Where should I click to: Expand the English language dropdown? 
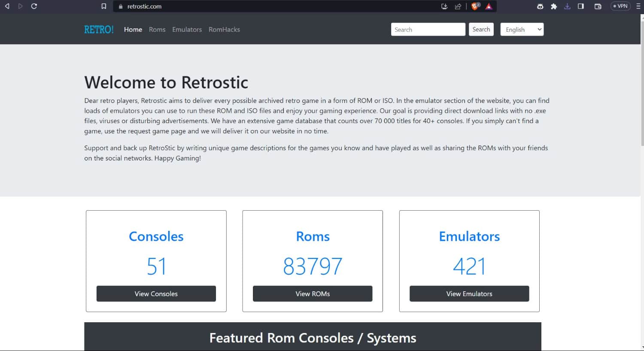point(522,29)
